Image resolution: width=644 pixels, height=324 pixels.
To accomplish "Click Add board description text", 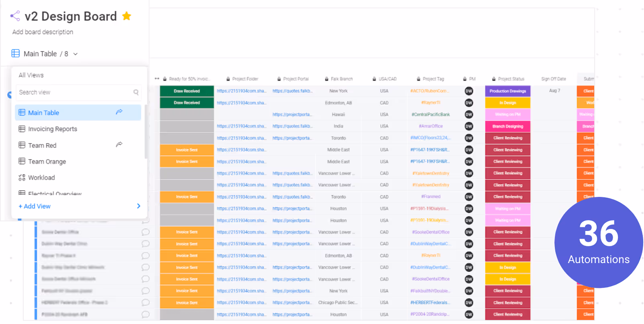I will (43, 32).
